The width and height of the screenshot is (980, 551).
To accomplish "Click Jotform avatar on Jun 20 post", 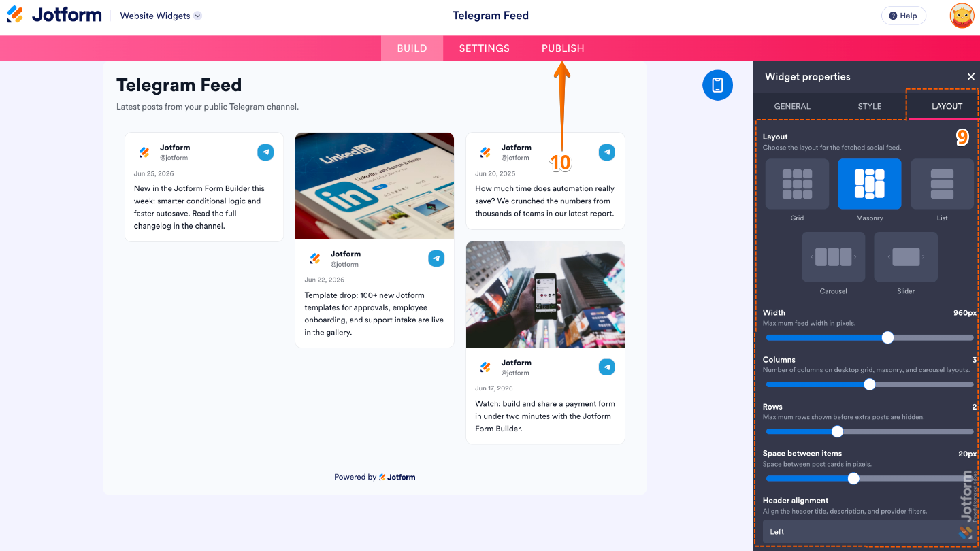I will 485,152.
